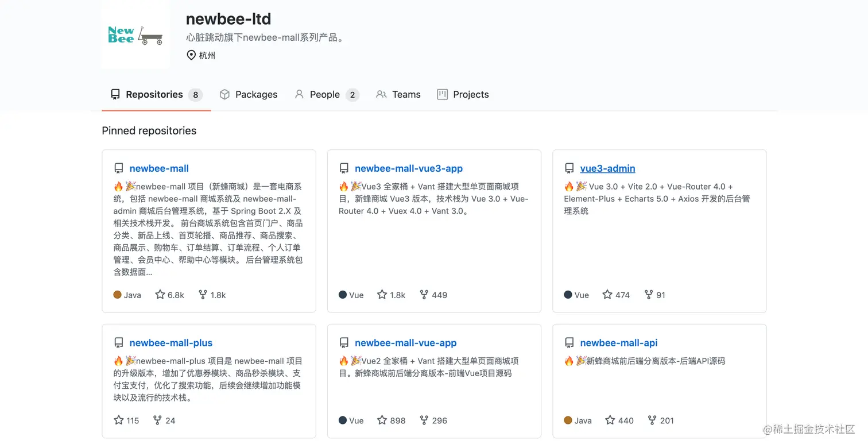Viewport: 868px width, 448px height.
Task: Click repo icon beside vue3-admin title
Action: point(569,168)
